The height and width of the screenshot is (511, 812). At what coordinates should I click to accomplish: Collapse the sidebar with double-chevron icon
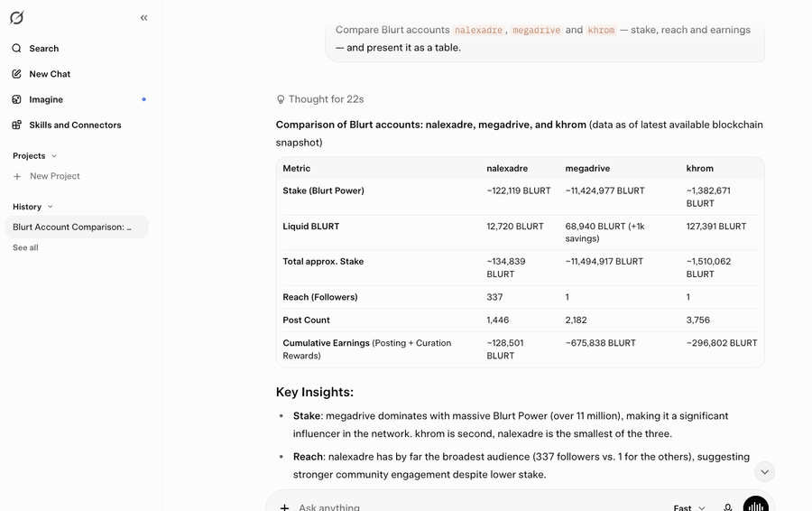pos(144,18)
